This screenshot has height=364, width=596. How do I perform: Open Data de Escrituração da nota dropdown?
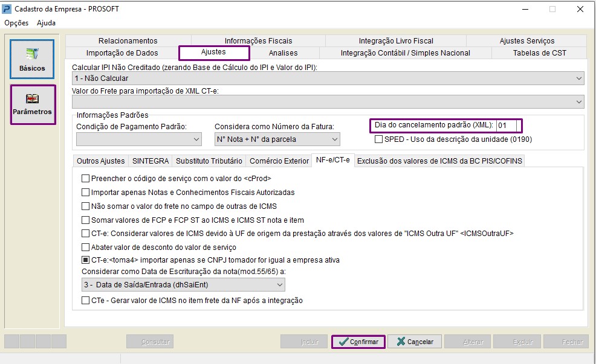pyautogui.click(x=183, y=285)
